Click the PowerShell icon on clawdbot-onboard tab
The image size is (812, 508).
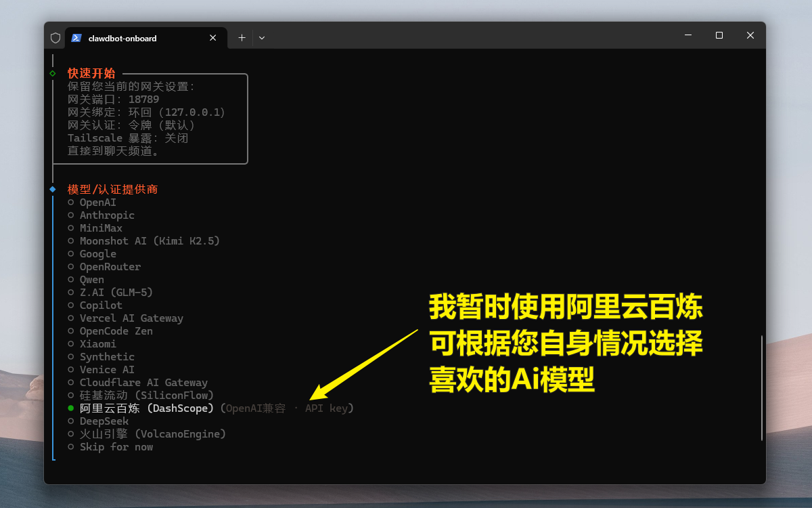pos(76,38)
